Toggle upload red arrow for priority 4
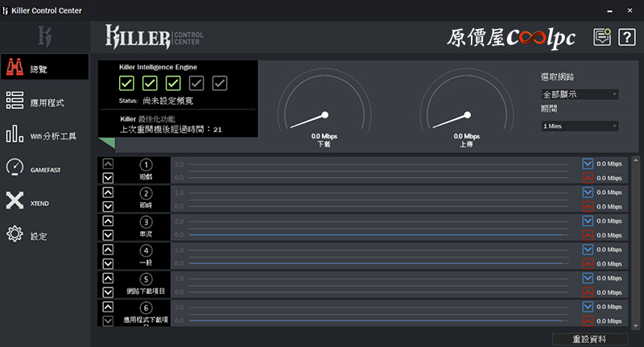The height and width of the screenshot is (347, 644). pos(588,263)
